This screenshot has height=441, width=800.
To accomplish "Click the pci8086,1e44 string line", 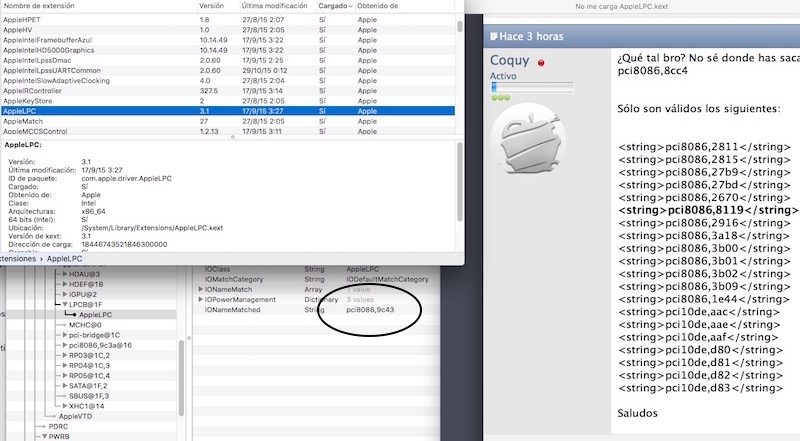I will [704, 299].
